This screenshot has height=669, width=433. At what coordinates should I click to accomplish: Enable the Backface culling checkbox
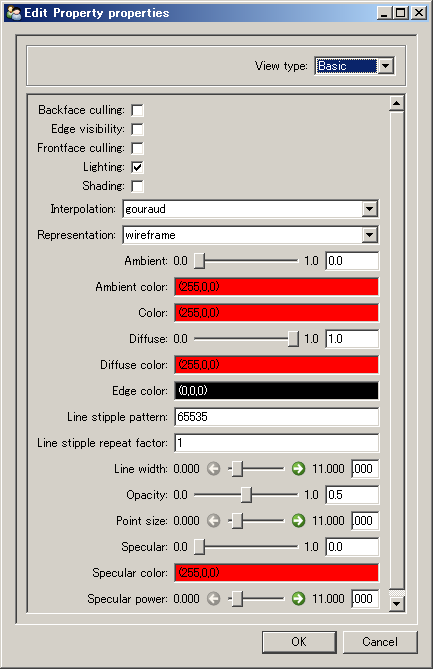[137, 110]
